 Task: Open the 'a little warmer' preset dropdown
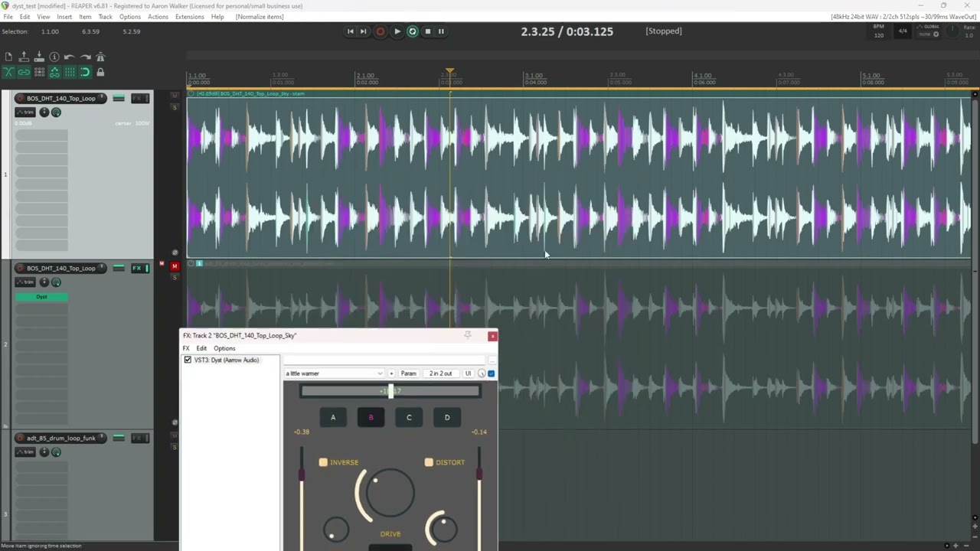334,373
